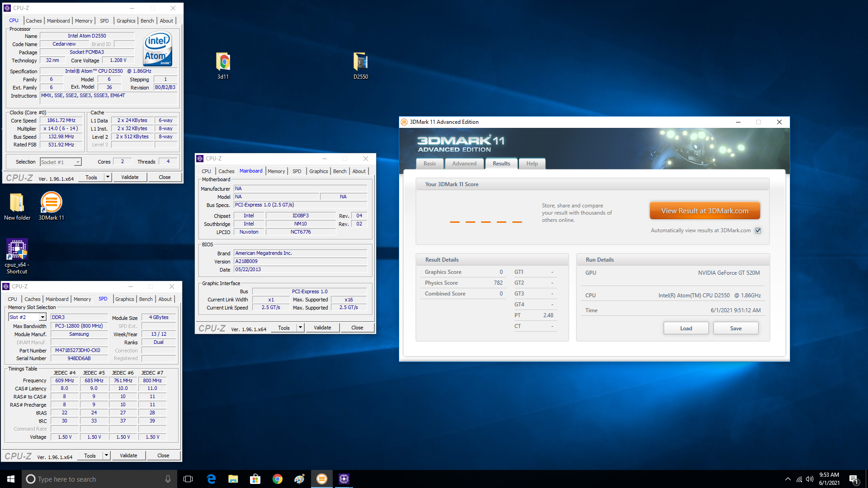The image size is (868, 488).
Task: Click the NVIDIA GeForce GT 520M text
Action: [x=729, y=273]
